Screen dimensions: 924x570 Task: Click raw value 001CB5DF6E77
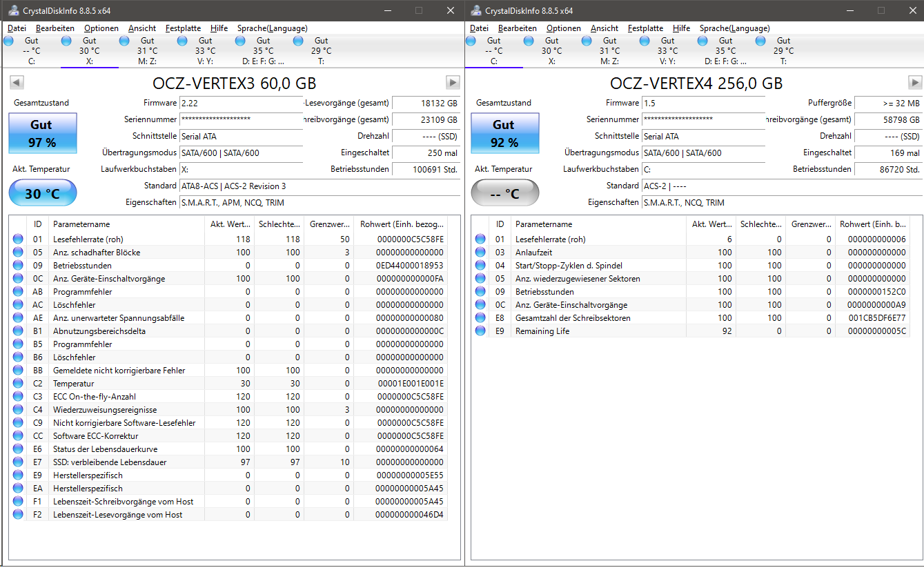pyautogui.click(x=876, y=318)
